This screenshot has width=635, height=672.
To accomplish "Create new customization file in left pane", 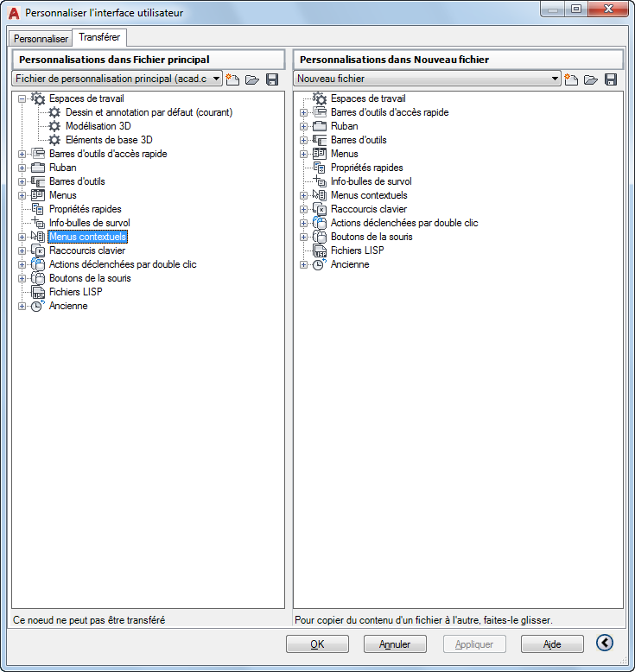I will click(x=232, y=79).
